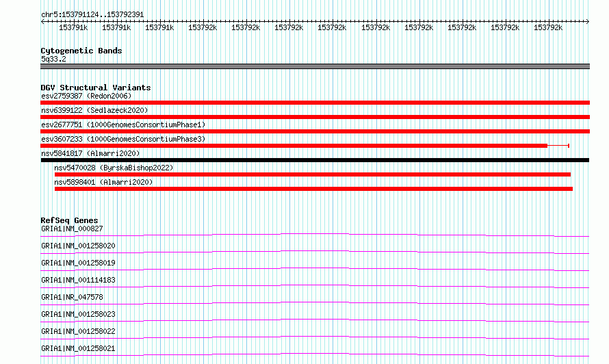
Task: Click the RefSeq Genes track heading
Action: 69,220
